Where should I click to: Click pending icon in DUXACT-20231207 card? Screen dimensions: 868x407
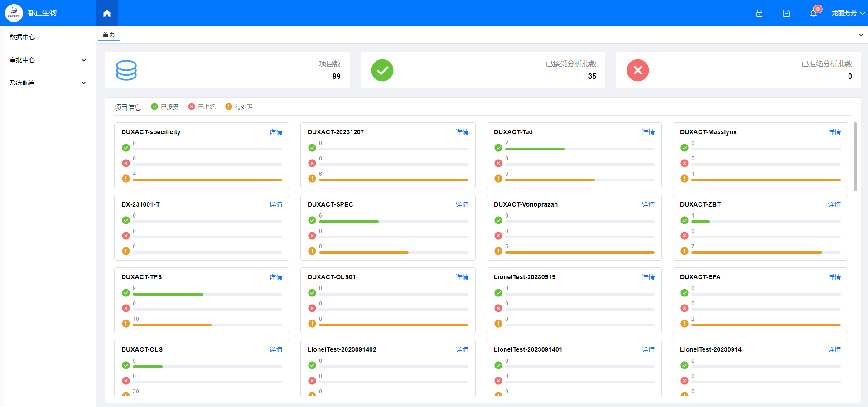tap(312, 179)
